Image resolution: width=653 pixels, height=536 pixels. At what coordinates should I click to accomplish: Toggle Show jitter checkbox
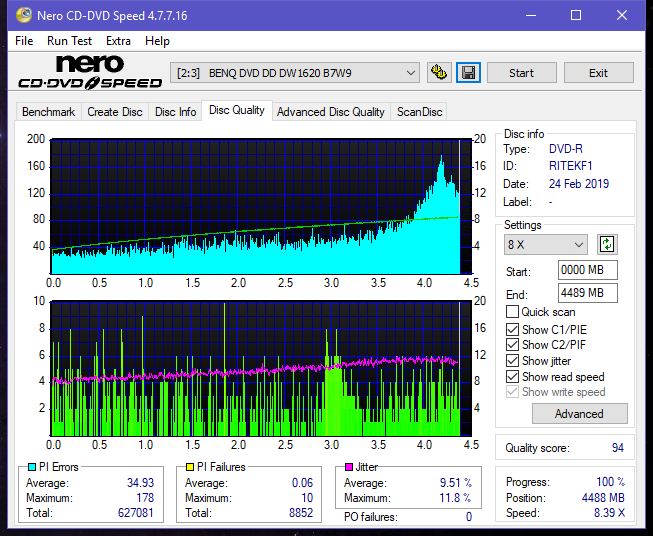point(512,361)
